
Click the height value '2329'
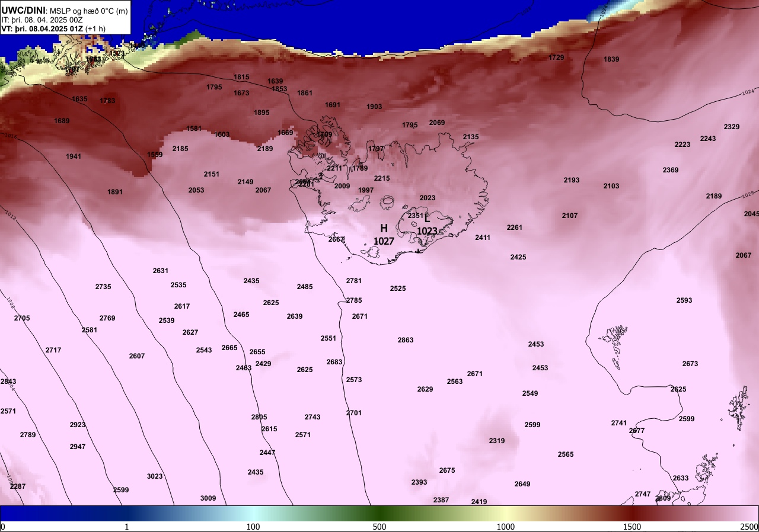(732, 127)
